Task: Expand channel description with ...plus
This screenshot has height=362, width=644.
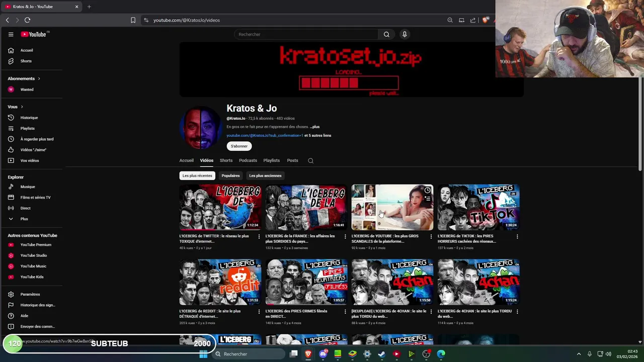Action: click(314, 127)
